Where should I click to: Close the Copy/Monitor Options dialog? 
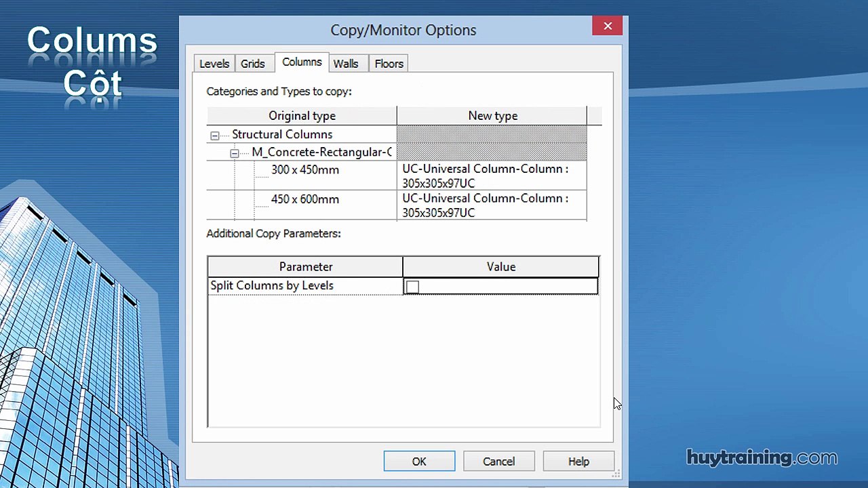point(608,26)
